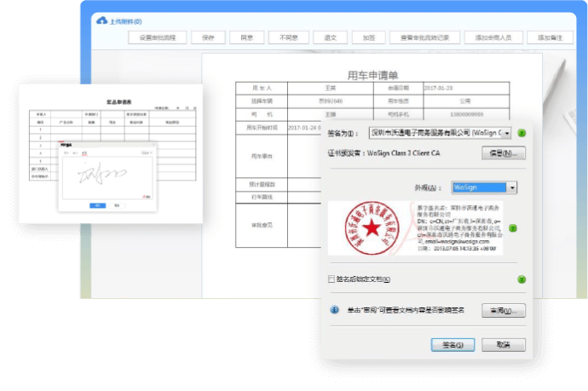Expand the 外观 WoSign appearance dropdown
The width and height of the screenshot is (588, 391).
pos(511,187)
